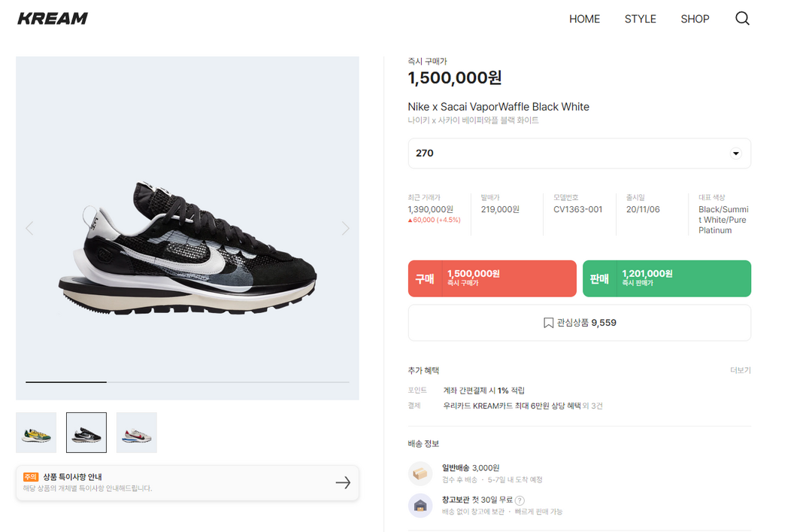This screenshot has height=532, width=812.
Task: Select the green-yellow sneaker thumbnail
Action: coord(36,433)
